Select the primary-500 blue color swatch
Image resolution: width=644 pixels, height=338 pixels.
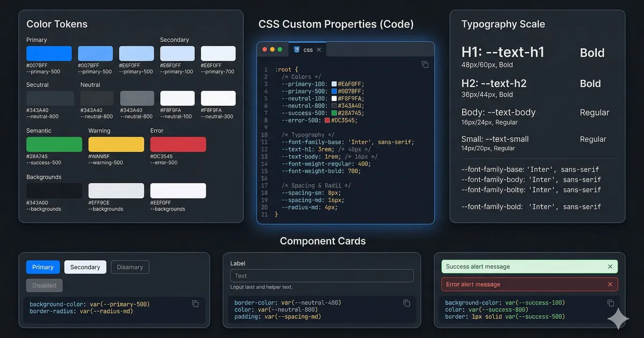pyautogui.click(x=49, y=53)
